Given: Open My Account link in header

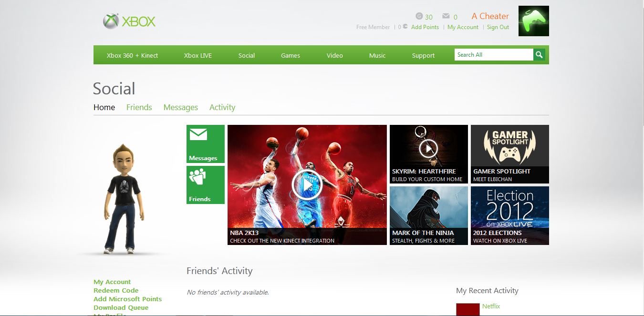Looking at the screenshot, I should (x=463, y=27).
